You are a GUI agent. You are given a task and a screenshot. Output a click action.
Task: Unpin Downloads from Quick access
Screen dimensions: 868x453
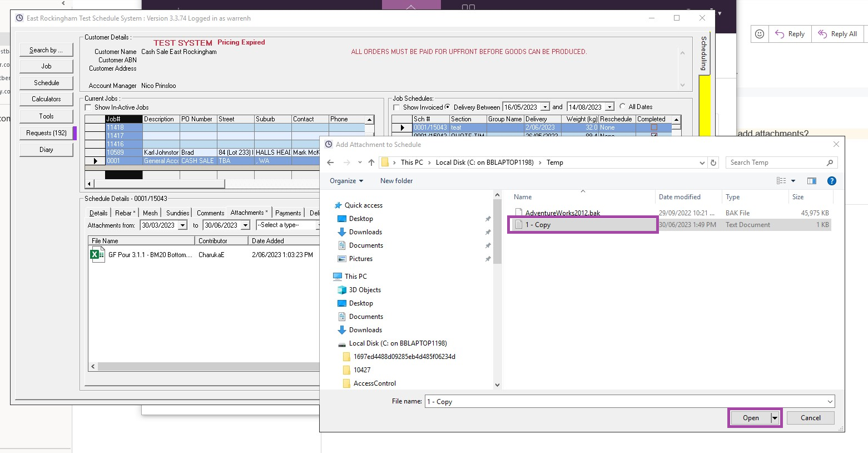(488, 232)
